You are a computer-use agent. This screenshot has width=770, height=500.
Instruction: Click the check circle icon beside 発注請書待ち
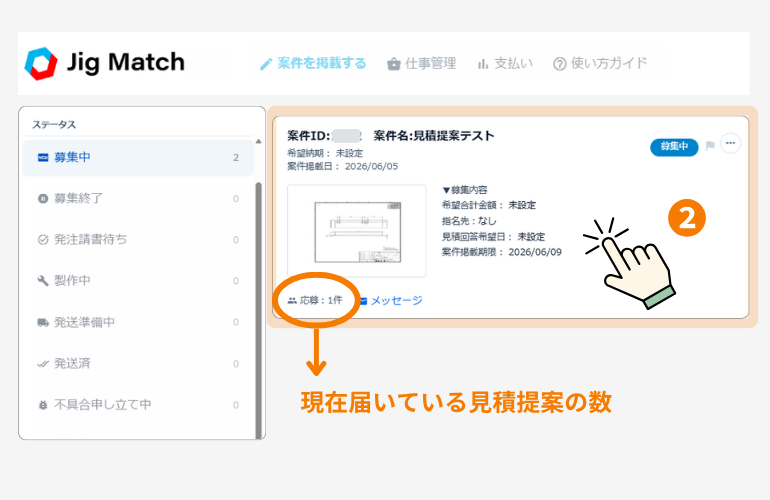[x=43, y=240]
